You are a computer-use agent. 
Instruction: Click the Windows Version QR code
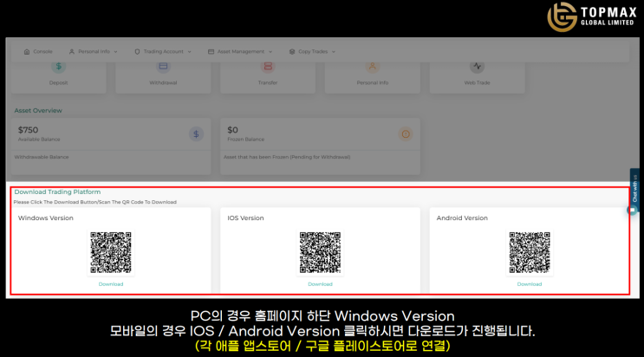click(111, 252)
